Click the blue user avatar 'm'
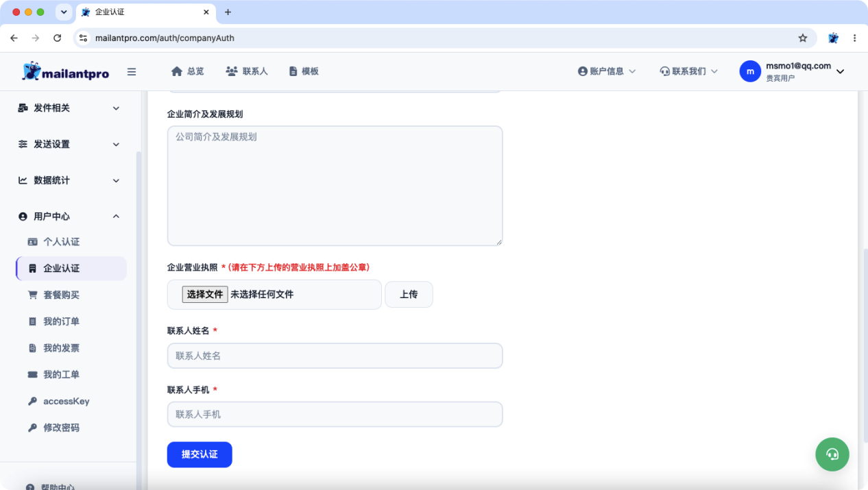Screen dimensions: 868x490 tap(750, 71)
